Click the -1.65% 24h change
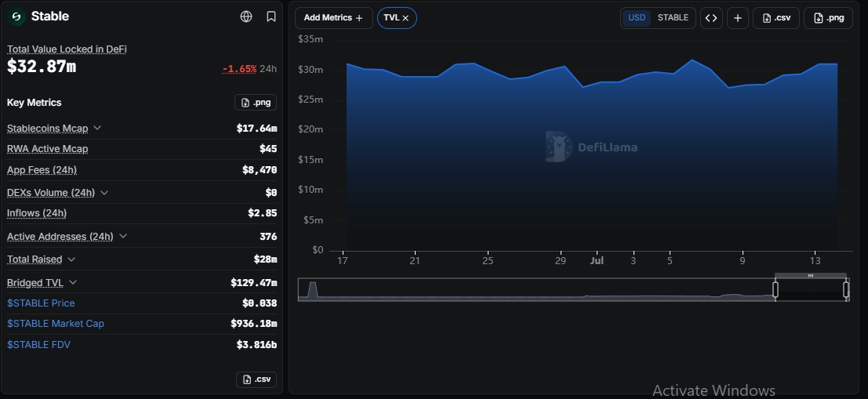 [x=249, y=69]
